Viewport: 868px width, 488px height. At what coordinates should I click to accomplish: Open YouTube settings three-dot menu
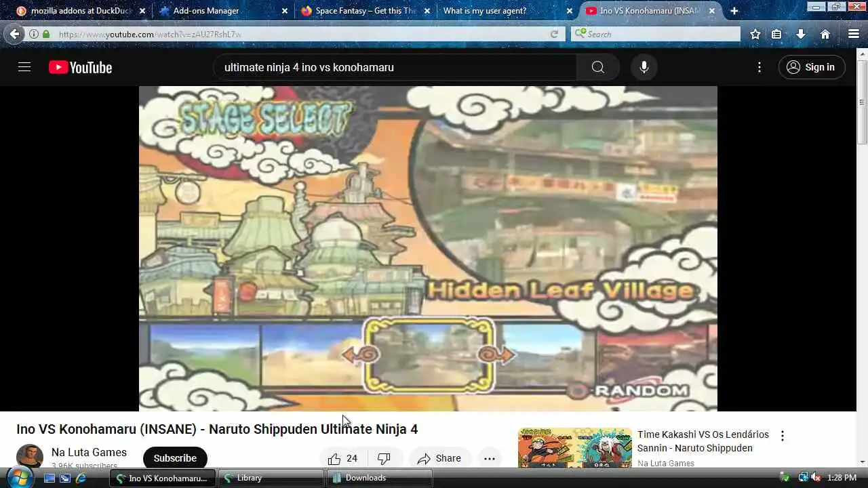(759, 67)
